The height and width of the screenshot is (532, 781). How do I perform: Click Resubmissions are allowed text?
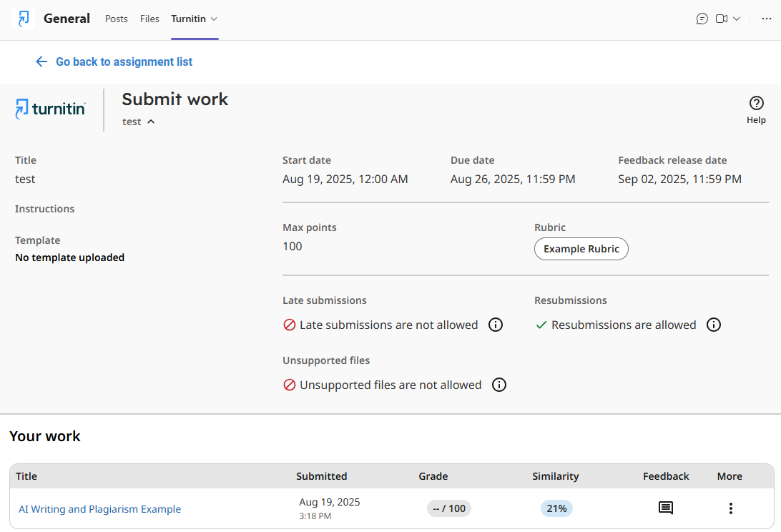click(x=624, y=325)
